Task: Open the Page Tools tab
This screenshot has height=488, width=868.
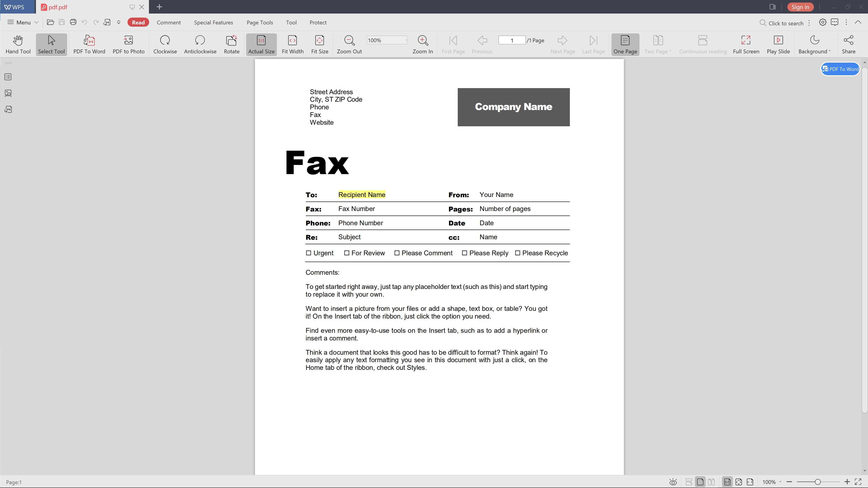Action: tap(260, 22)
